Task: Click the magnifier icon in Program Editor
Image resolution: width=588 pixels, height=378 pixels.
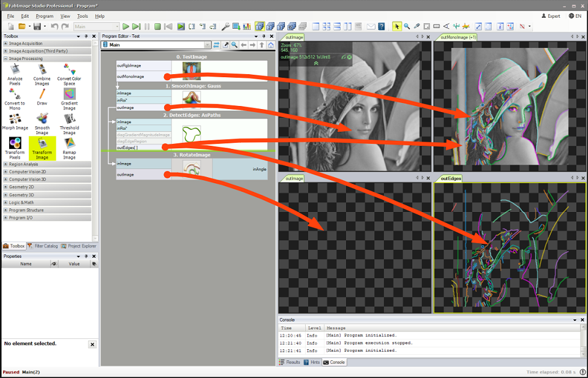Action: pos(235,45)
